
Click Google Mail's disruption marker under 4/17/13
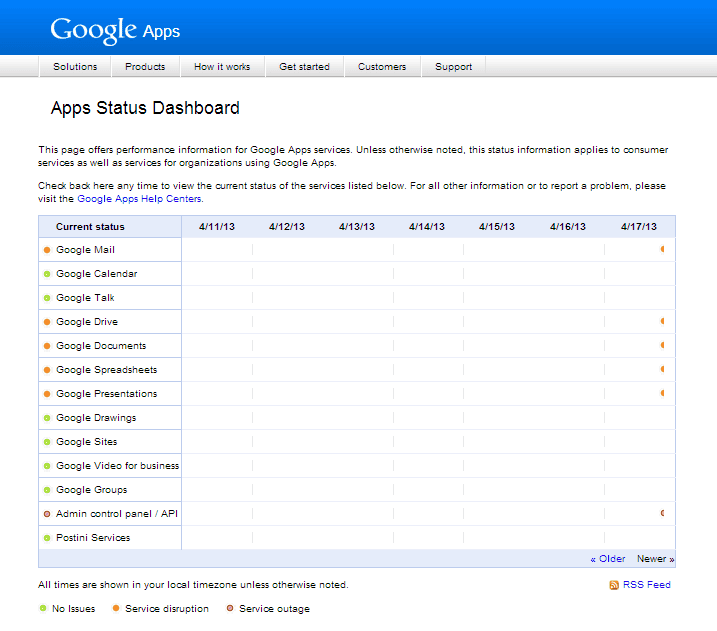[662, 249]
